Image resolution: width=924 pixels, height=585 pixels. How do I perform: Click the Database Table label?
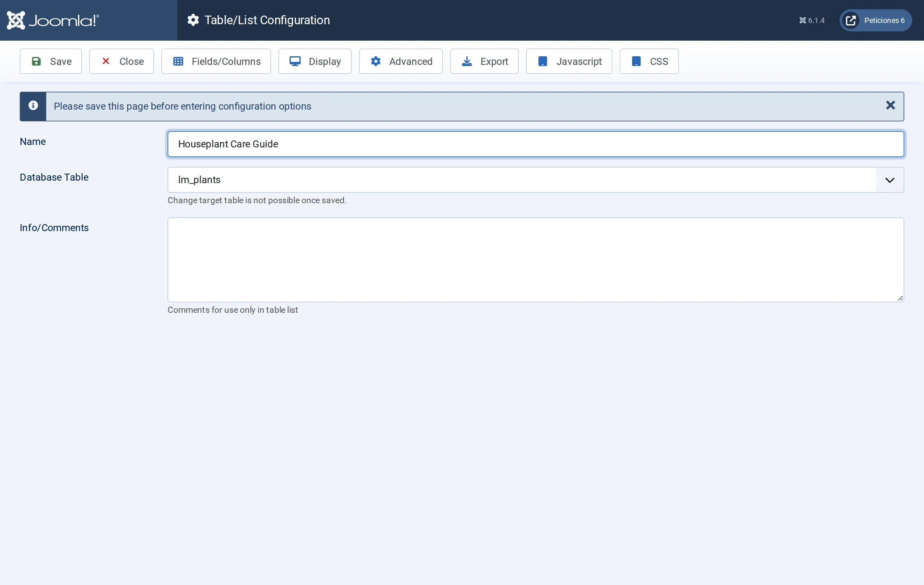pyautogui.click(x=54, y=177)
